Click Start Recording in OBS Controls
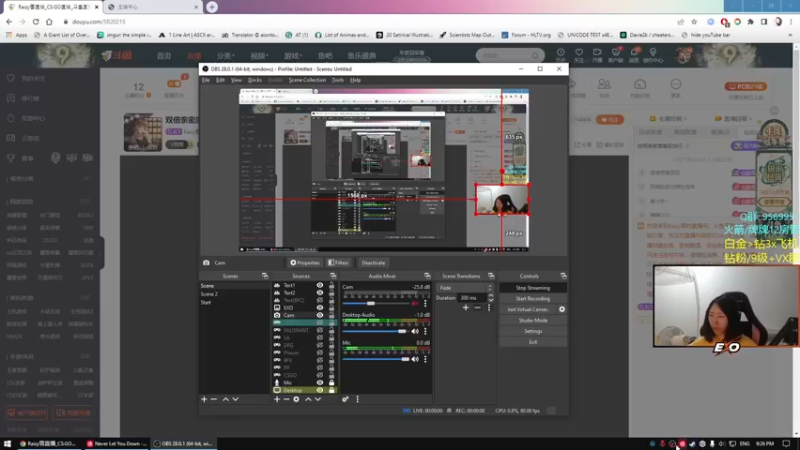800x450 pixels. [x=533, y=298]
